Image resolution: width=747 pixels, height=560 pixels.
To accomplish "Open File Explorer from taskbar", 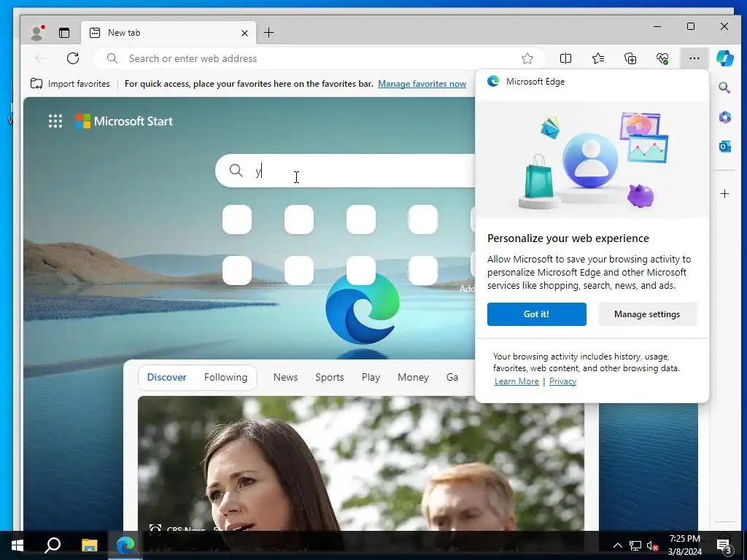I will pyautogui.click(x=89, y=545).
